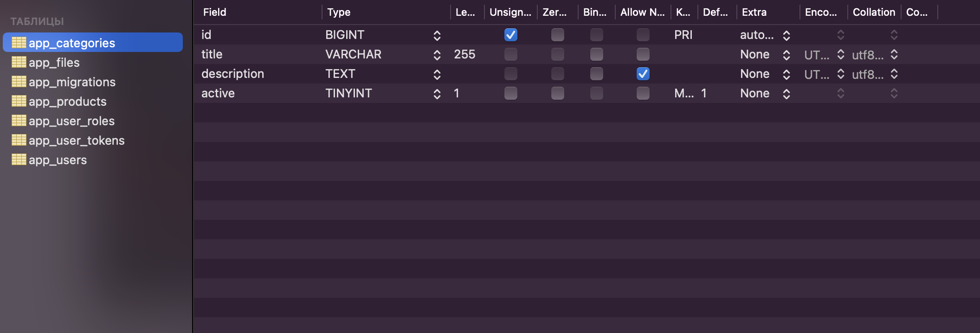Disable Allow Null for description field
Viewport: 980px width, 333px height.
coord(643,74)
